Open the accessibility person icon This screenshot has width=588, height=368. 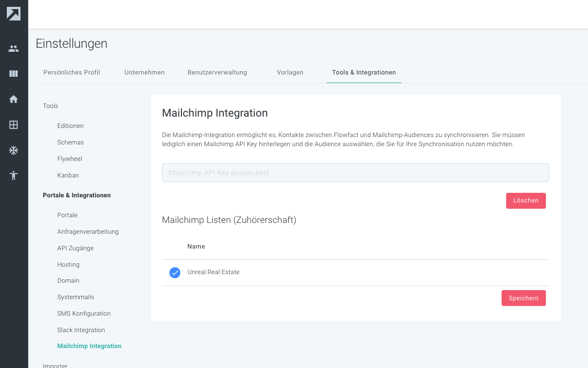click(14, 175)
